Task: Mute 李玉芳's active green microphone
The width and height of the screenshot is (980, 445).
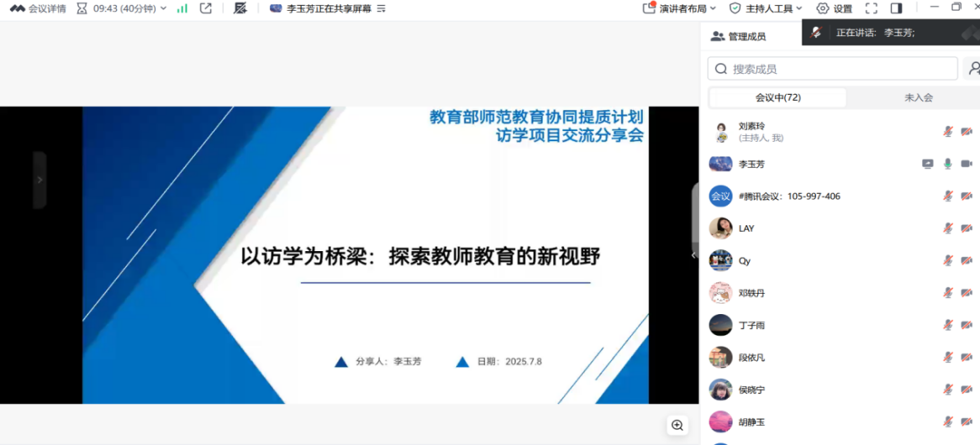Action: point(948,165)
